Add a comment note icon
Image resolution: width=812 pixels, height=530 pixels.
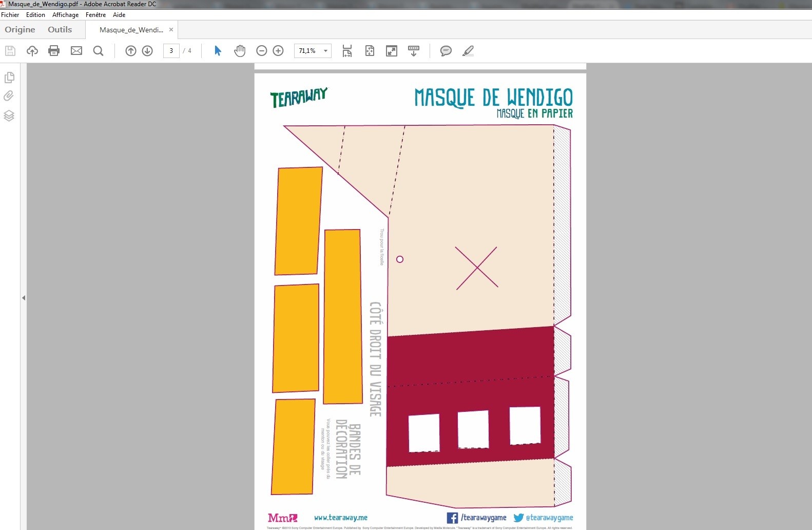coord(446,51)
